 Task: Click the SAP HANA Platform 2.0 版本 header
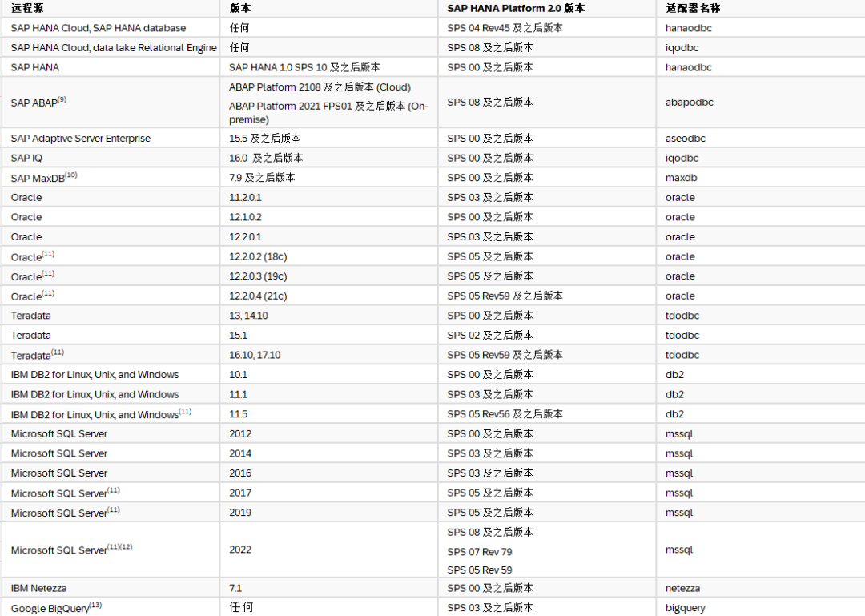pos(516,8)
